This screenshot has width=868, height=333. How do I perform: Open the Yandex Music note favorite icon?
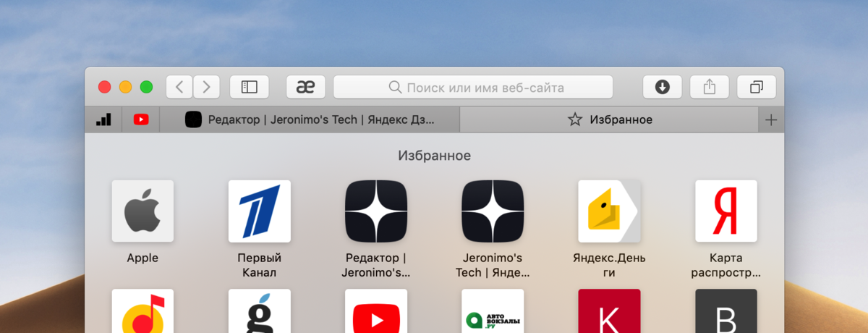pos(142,311)
